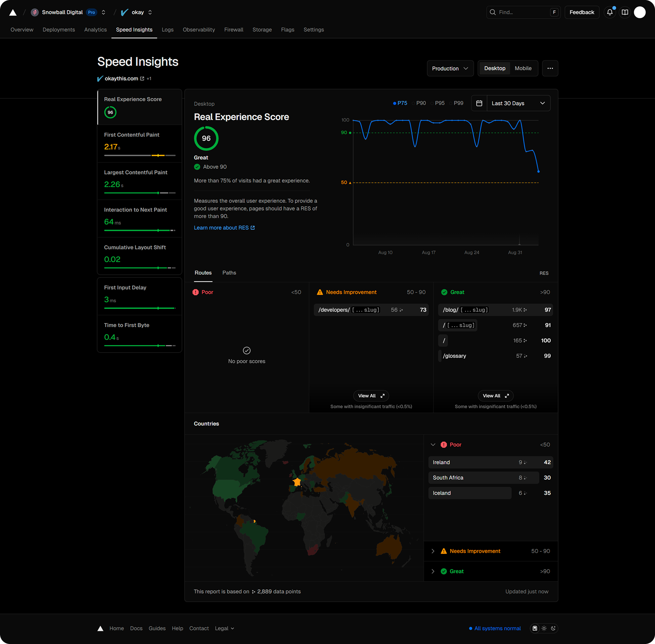Screen dimensions: 655x644
Task: Open the okaythis.com domain link
Action: 121,78
